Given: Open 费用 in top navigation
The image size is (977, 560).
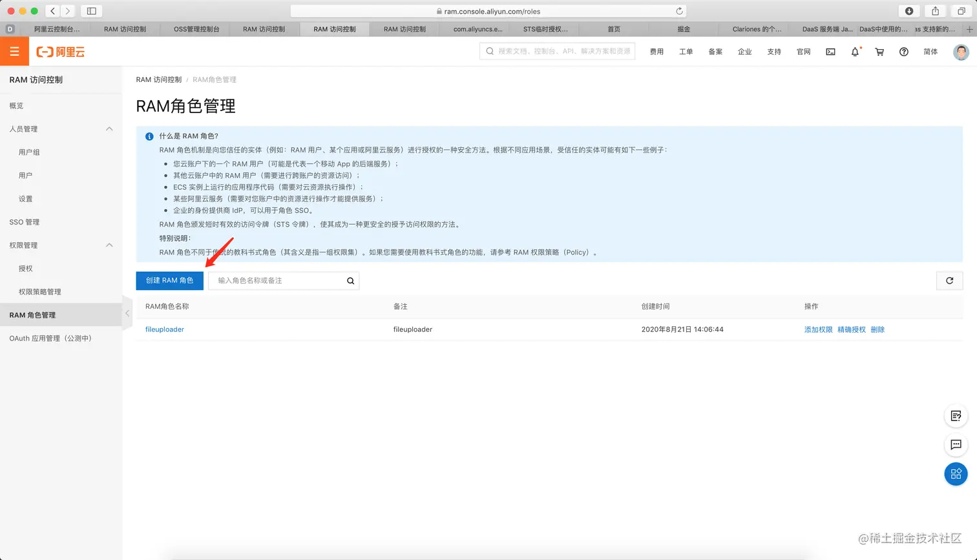Looking at the screenshot, I should click(x=657, y=52).
